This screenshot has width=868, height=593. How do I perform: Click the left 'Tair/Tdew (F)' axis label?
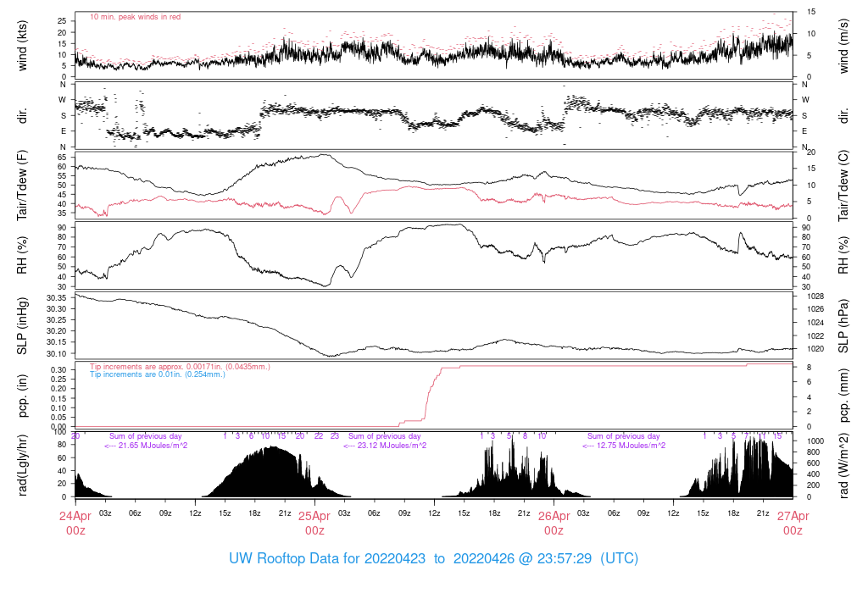pyautogui.click(x=22, y=186)
